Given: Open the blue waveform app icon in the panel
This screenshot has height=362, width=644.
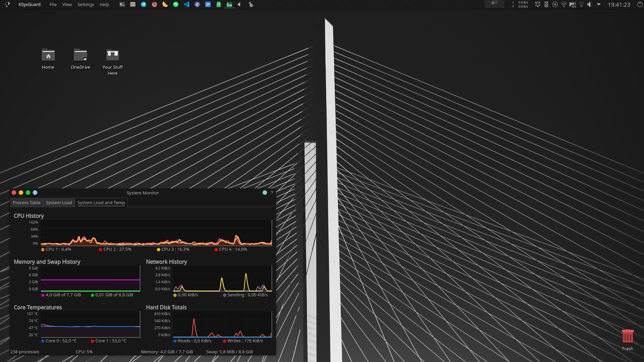Looking at the screenshot, I should [208, 4].
